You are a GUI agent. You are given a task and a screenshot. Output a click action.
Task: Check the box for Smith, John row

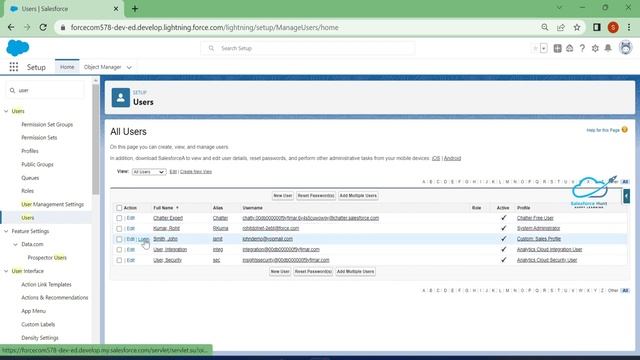[x=119, y=239]
